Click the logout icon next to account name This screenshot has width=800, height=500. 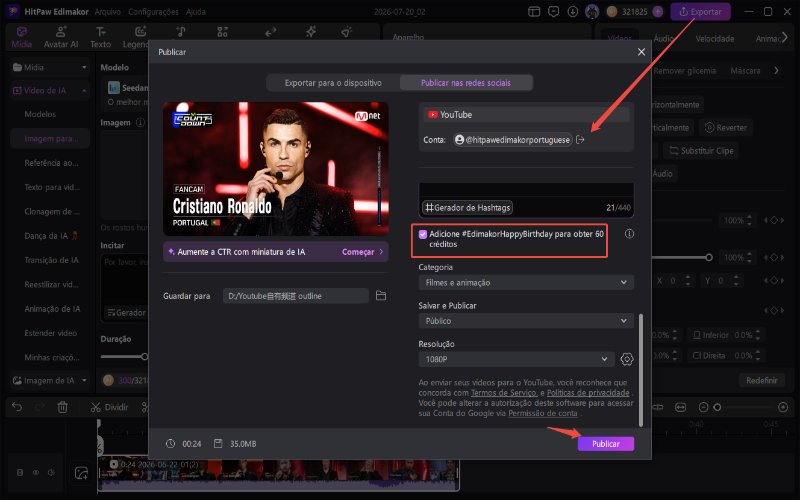click(x=580, y=140)
